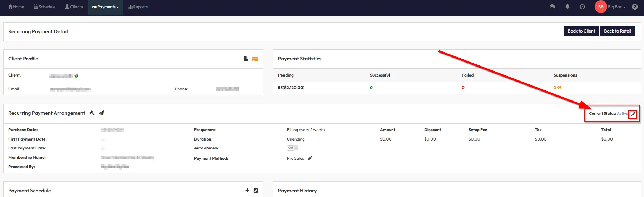Click the document icon in Client Profile
This screenshot has height=197, width=644.
click(x=246, y=59)
